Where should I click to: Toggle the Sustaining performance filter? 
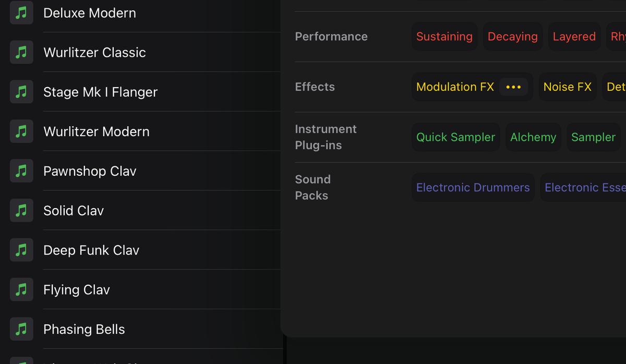point(444,37)
